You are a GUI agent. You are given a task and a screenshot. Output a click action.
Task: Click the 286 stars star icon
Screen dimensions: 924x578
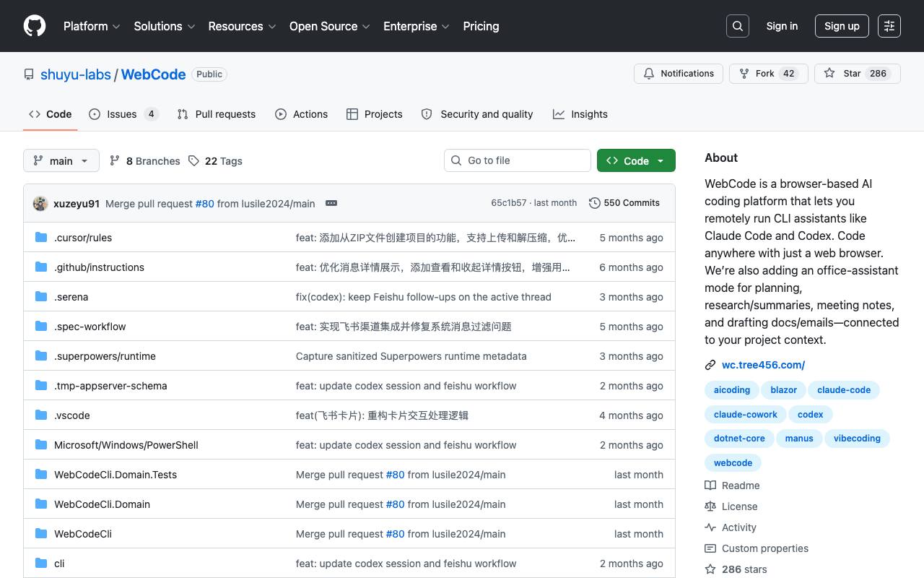[x=710, y=569]
